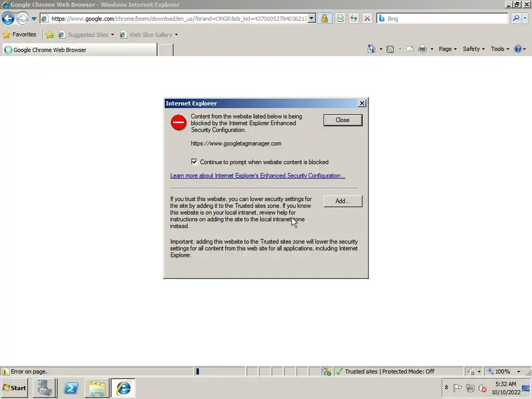Viewport: 532px width, 399px height.
Task: Expand the Home button dropdown arrow
Action: pos(381,49)
